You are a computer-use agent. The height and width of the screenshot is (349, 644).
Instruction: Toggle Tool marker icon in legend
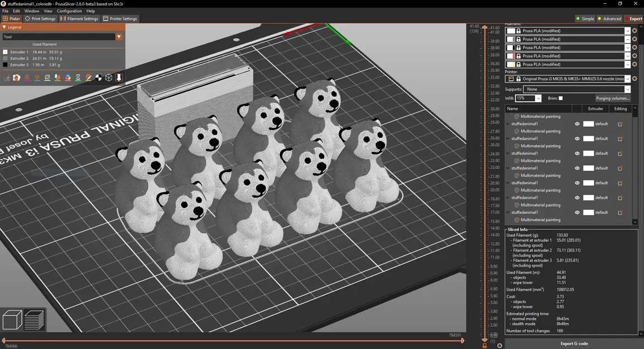(119, 77)
